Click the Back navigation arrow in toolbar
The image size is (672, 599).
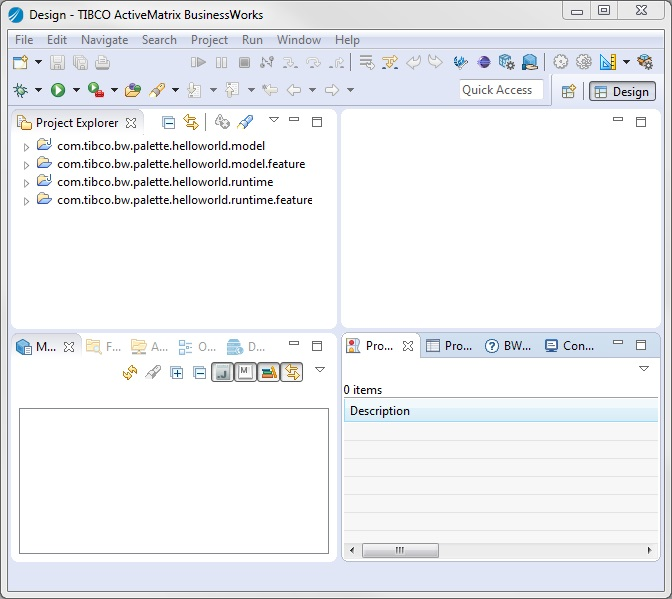coord(293,90)
